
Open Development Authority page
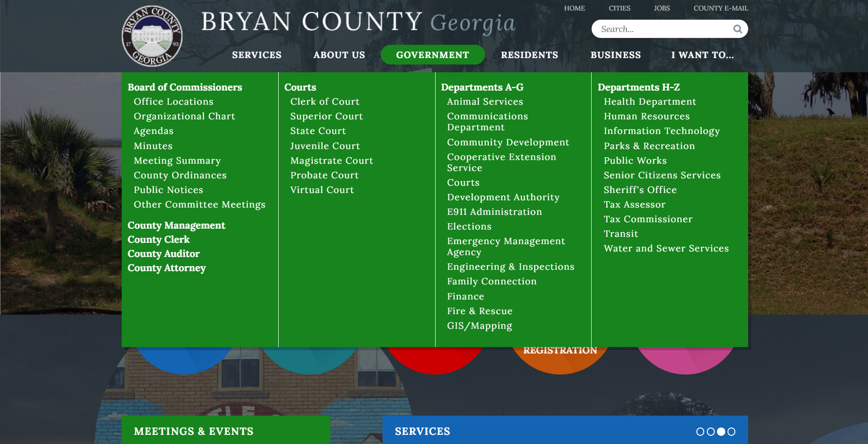503,197
